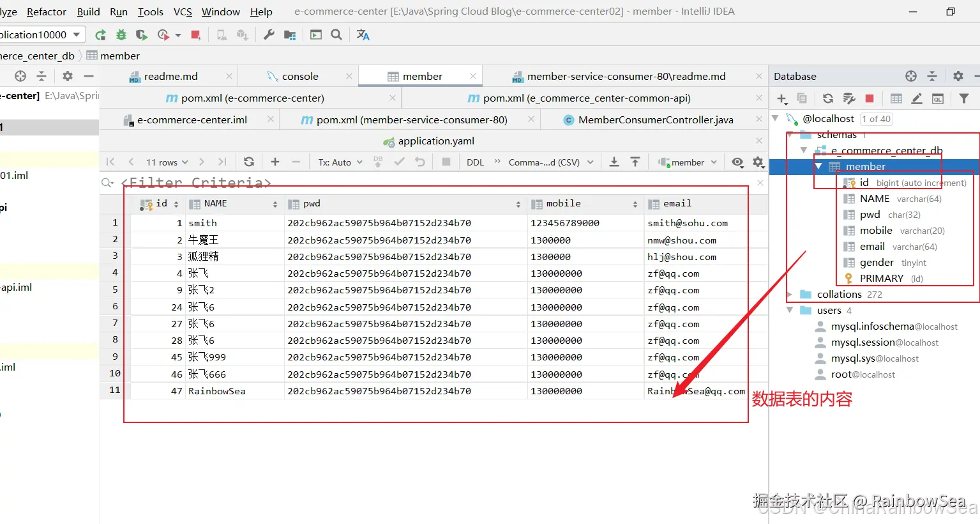Click the Profiler run icon
The image size is (980, 524).
click(x=164, y=35)
